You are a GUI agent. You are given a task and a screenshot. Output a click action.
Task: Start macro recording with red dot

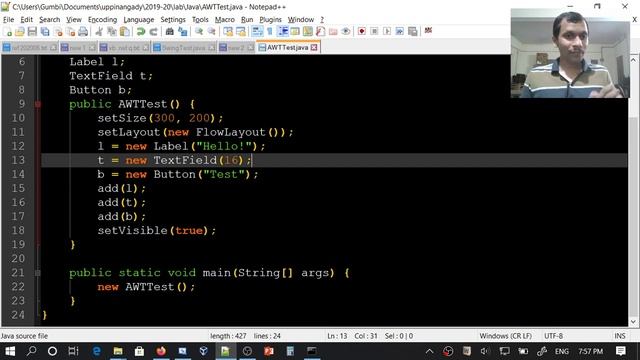pos(362,31)
